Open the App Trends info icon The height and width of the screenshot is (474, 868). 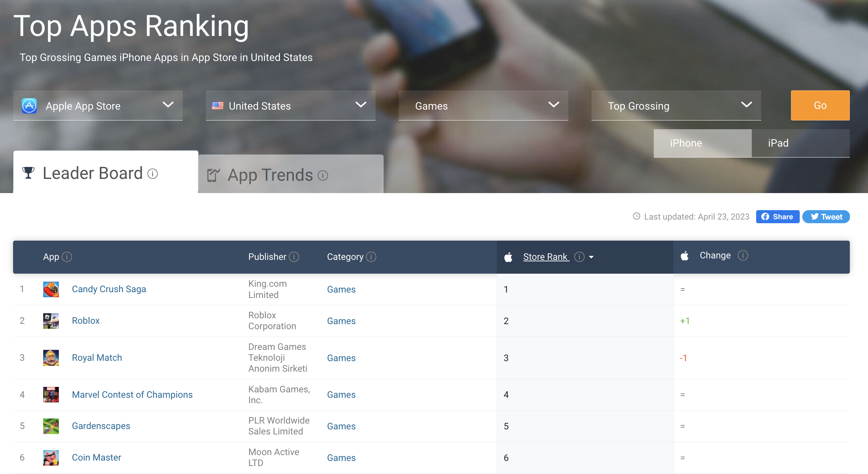click(x=323, y=176)
